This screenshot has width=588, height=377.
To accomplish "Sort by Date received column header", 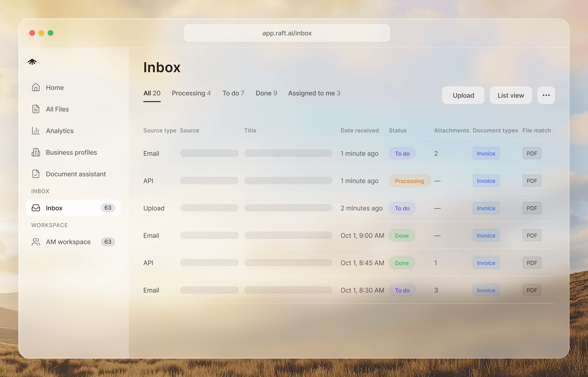I will (359, 130).
